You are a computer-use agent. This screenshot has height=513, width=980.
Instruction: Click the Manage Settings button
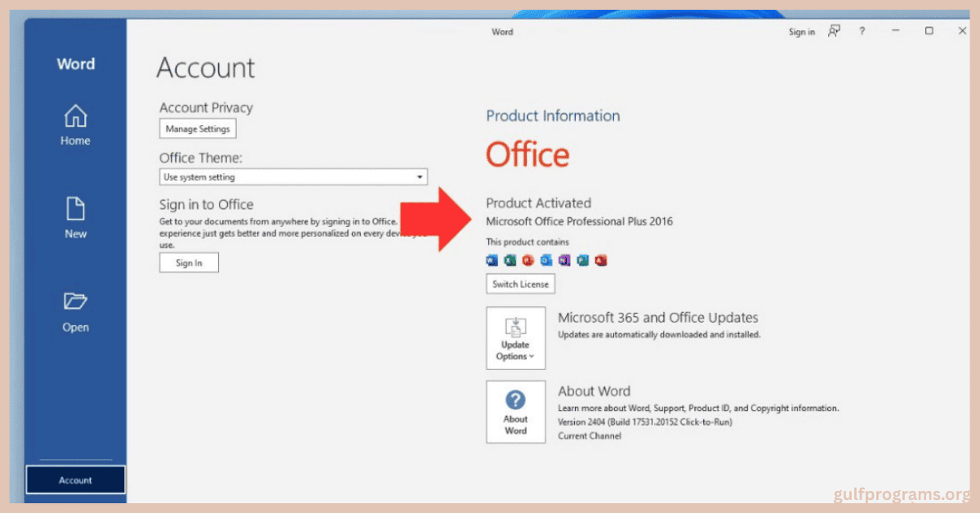tap(198, 129)
